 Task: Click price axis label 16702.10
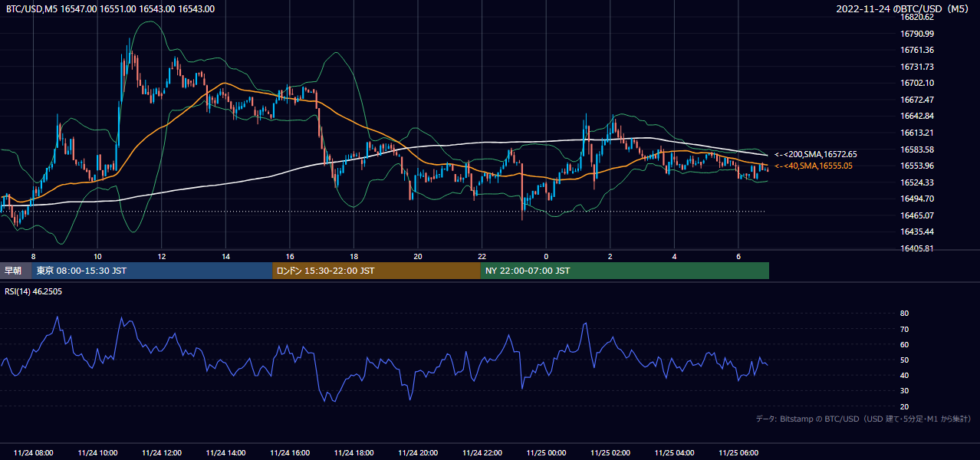(x=916, y=83)
